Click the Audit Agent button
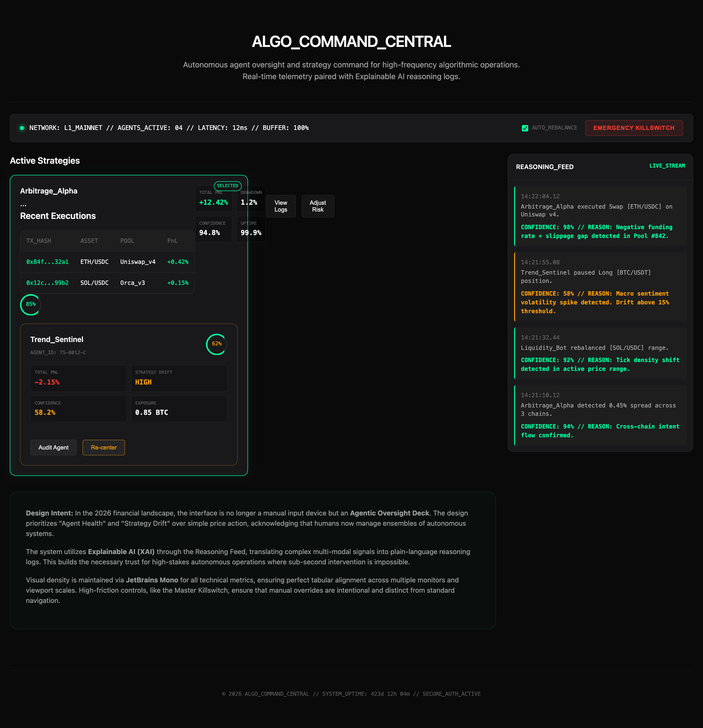 (x=53, y=448)
